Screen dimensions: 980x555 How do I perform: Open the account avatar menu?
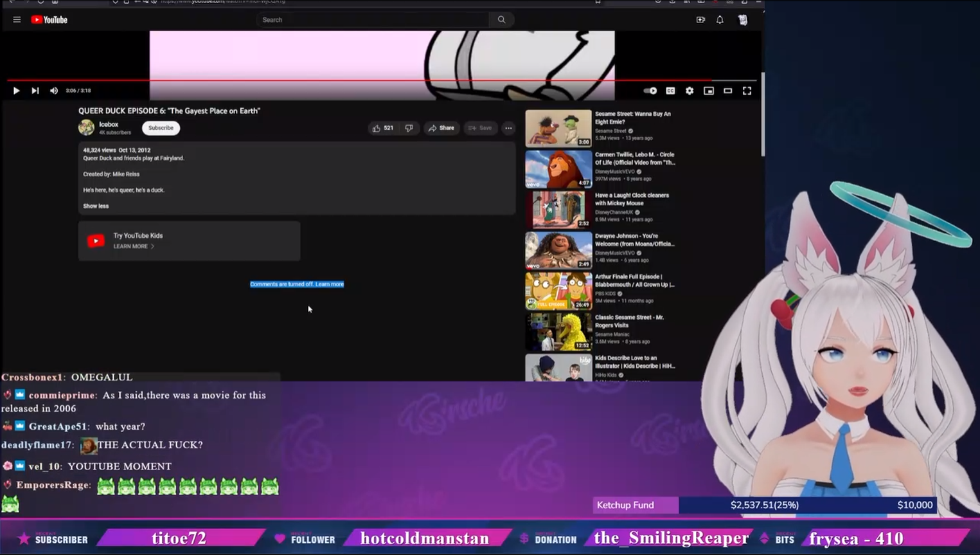pos(743,20)
